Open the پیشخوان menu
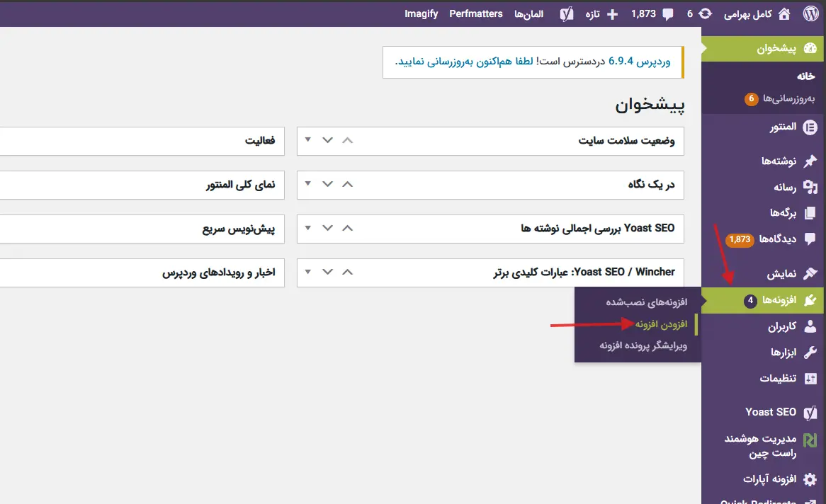 [x=764, y=48]
